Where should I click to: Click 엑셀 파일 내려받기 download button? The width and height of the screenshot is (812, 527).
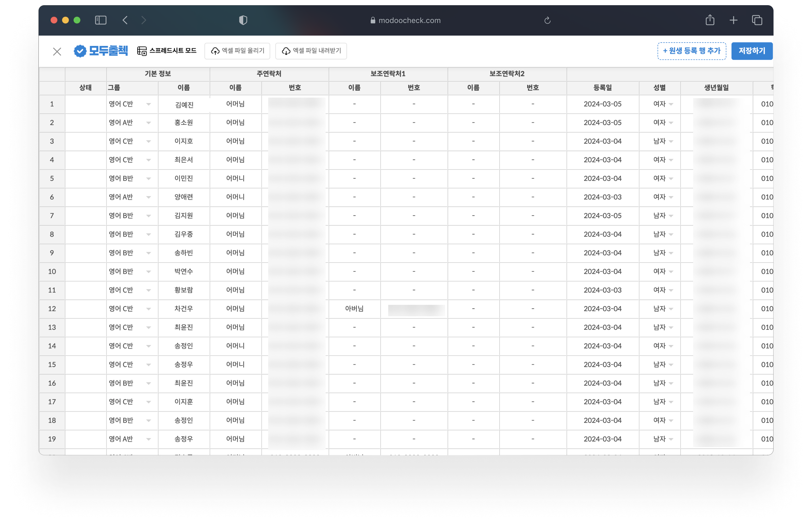point(311,51)
